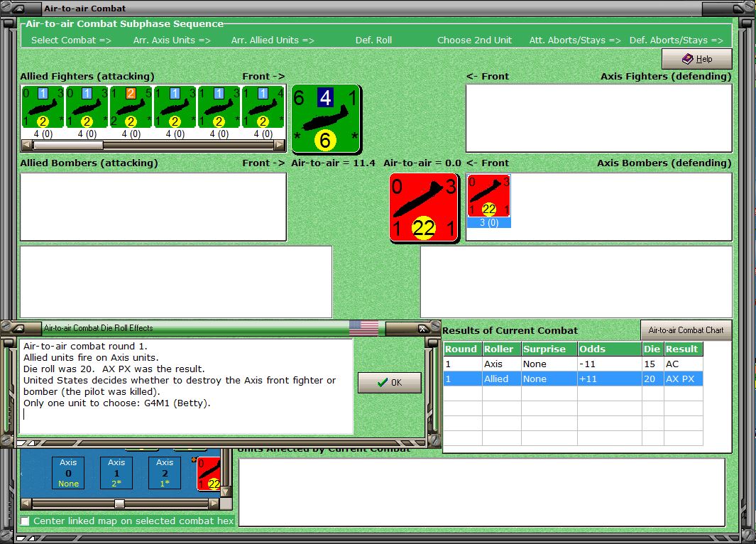756x544 pixels.
Task: Click the large Allied front fighter counter
Action: [326, 119]
